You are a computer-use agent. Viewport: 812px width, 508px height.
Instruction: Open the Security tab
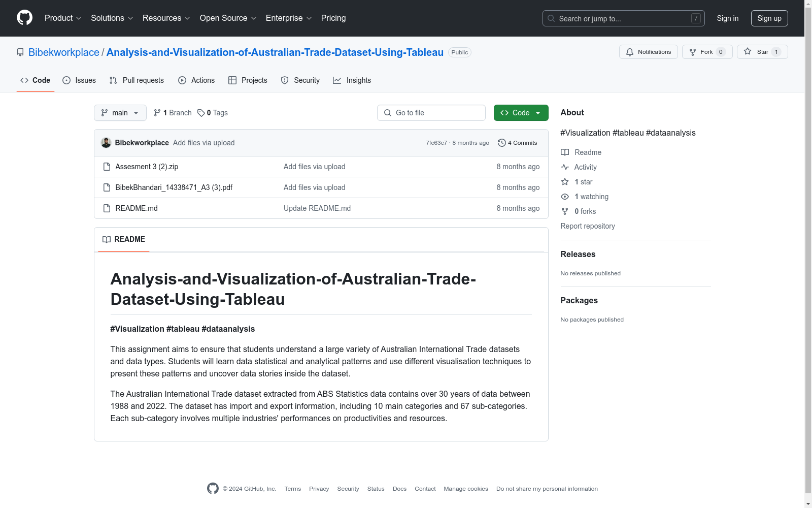(300, 80)
